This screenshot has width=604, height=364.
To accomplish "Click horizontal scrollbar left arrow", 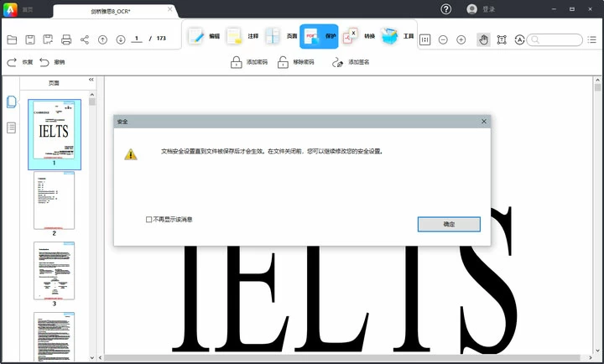I will pos(100,357).
